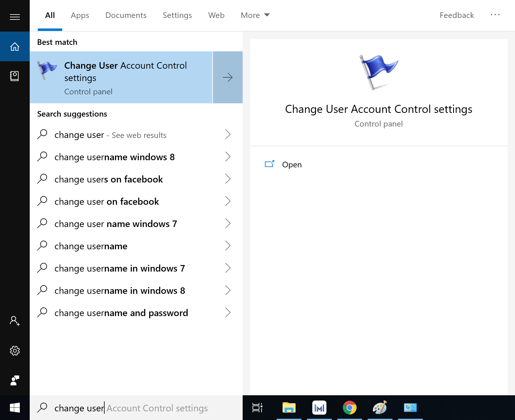
Task: Open the Notebook icon in sidebar
Action: click(x=15, y=76)
